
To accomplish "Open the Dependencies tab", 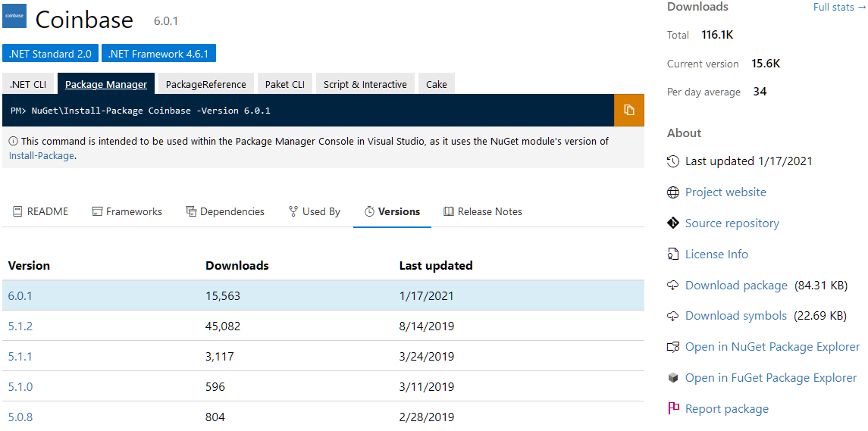I will click(x=225, y=211).
